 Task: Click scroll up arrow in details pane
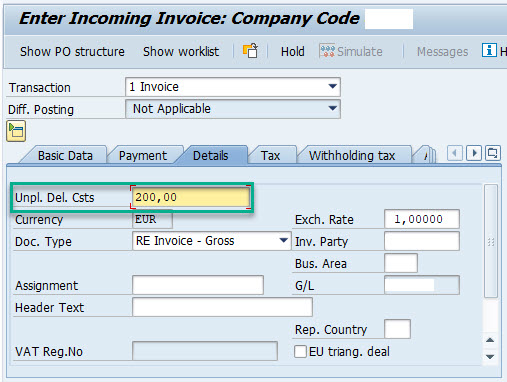[x=490, y=340]
